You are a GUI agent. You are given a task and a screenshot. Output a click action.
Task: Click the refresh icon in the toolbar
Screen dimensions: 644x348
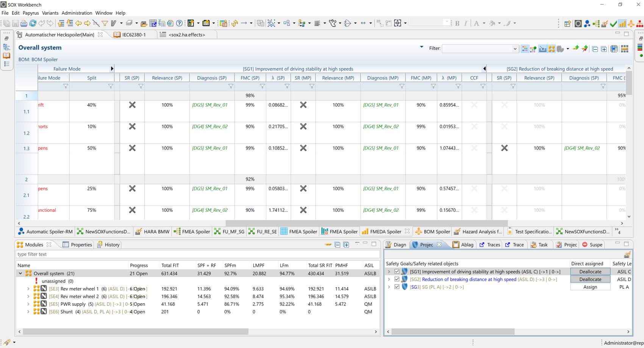point(33,23)
